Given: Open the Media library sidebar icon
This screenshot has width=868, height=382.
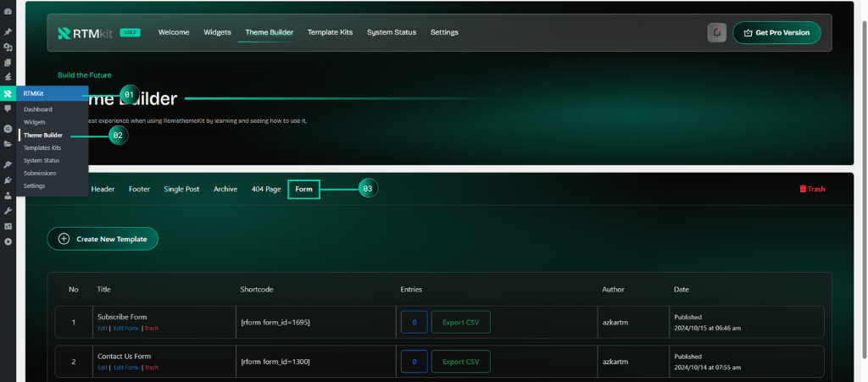Looking at the screenshot, I should pos(8,47).
